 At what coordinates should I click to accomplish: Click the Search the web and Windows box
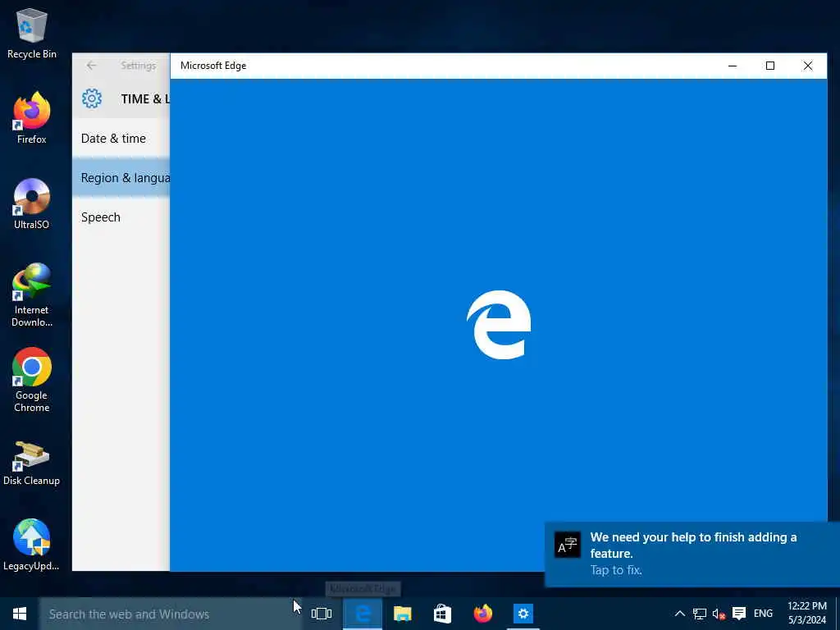[171, 614]
